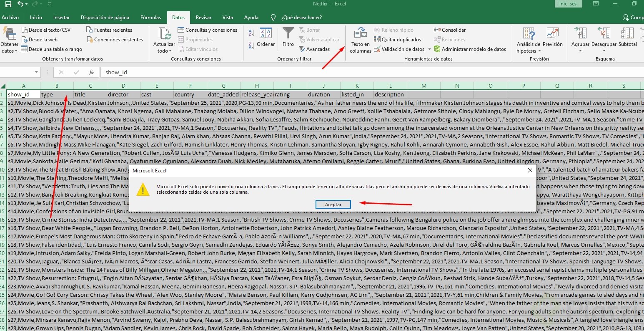Select the "cast" header cell
The height and width of the screenshot is (331, 644).
157,94
